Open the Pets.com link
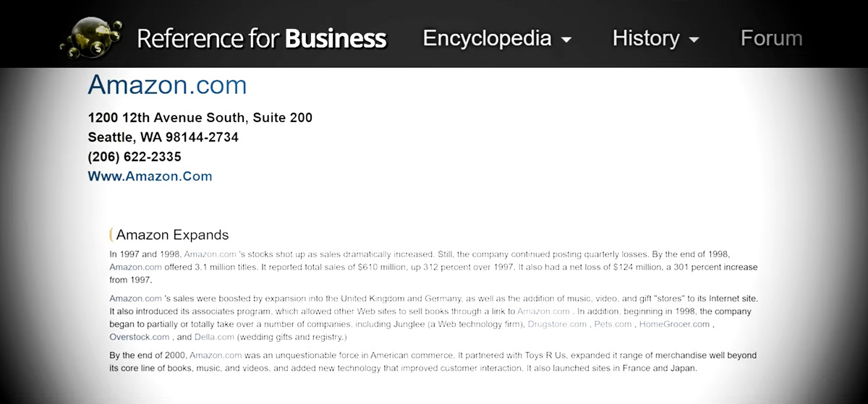The height and width of the screenshot is (404, 868). tap(613, 325)
